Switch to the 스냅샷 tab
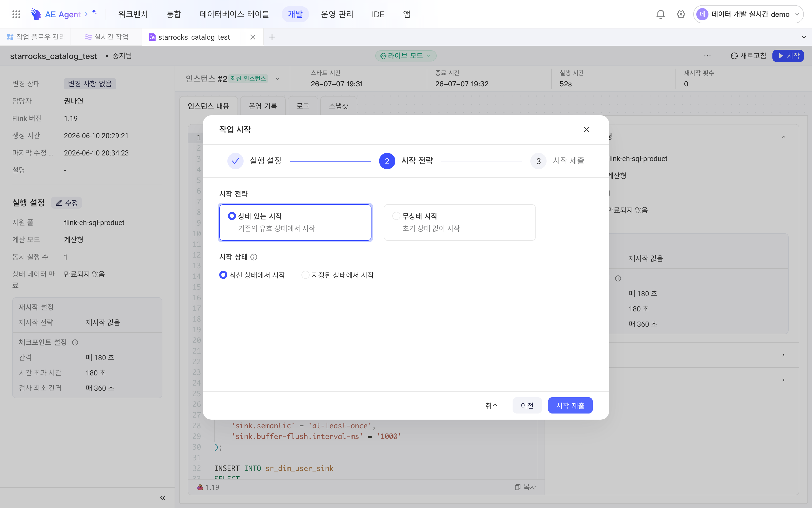This screenshot has height=508, width=812. (339, 106)
